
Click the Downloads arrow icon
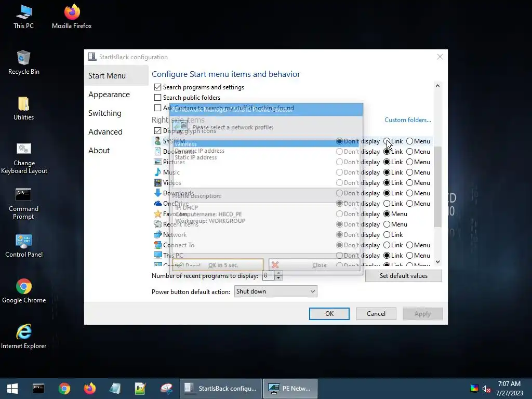click(158, 193)
